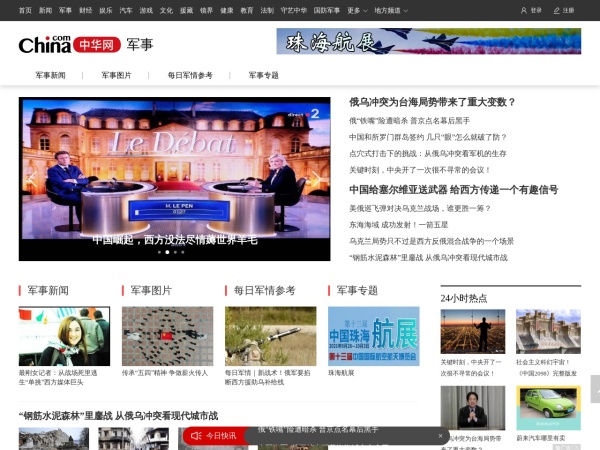The width and height of the screenshot is (600, 450).
Task: Switch to the 军事图片 tab
Action: click(116, 75)
